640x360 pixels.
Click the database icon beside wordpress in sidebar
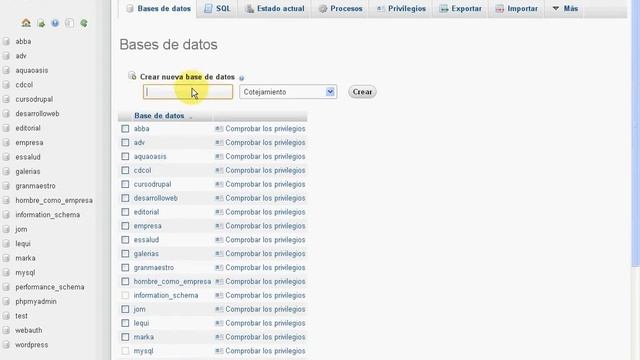pos(6,345)
